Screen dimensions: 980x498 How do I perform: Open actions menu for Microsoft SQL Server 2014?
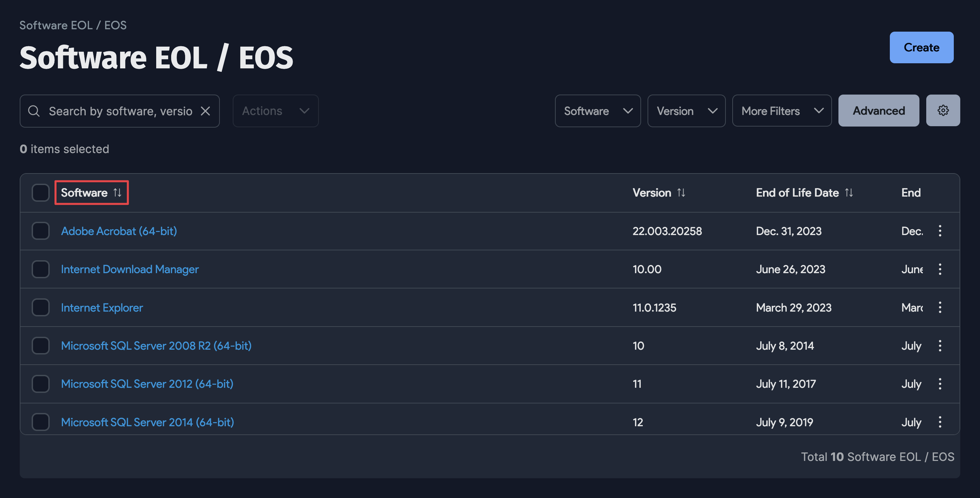(940, 421)
